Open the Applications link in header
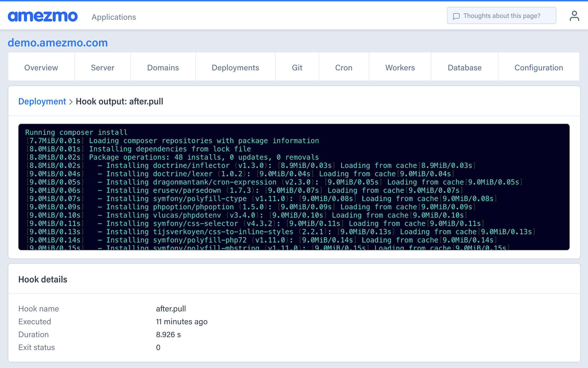 click(x=114, y=17)
